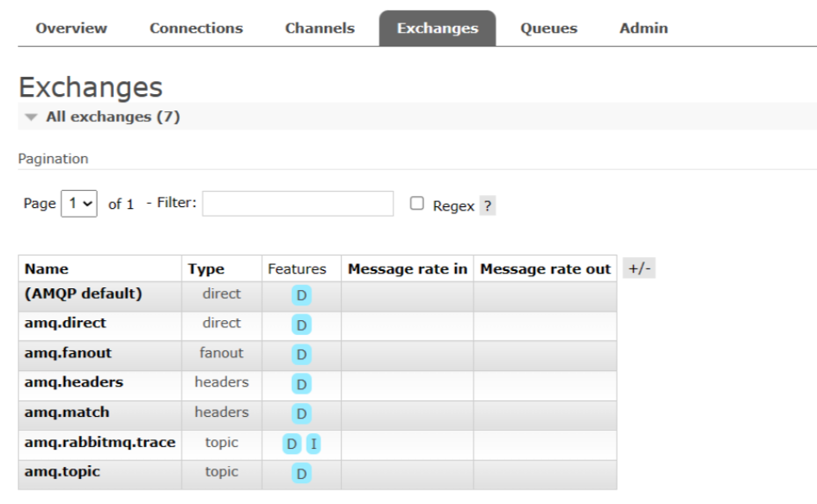The width and height of the screenshot is (817, 504).
Task: Sort exchanges by Name column header
Action: pos(47,268)
